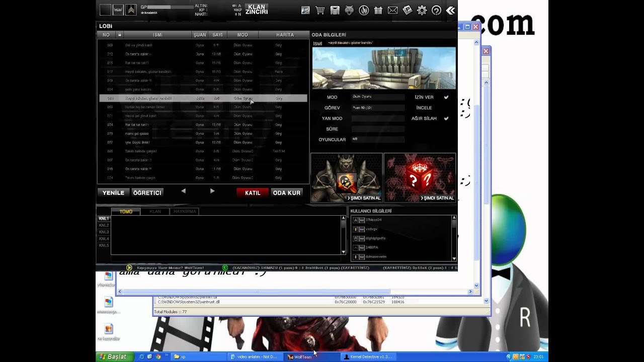Toggle the İZİN VER checkmark
644x362 pixels.
446,97
